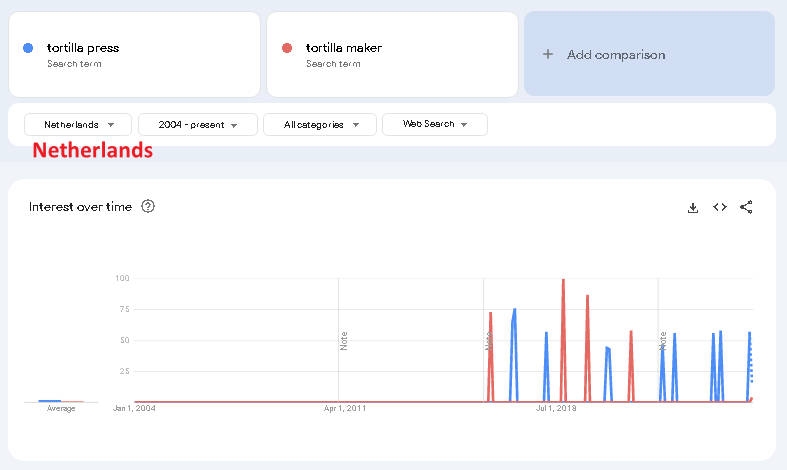
Task: Share the Interest over time chart
Action: (x=746, y=207)
